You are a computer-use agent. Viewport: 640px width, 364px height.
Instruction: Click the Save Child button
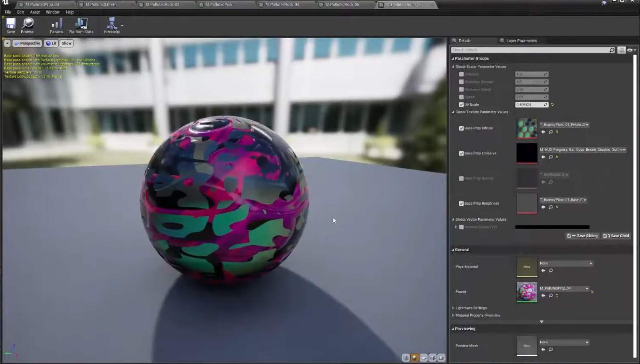616,236
